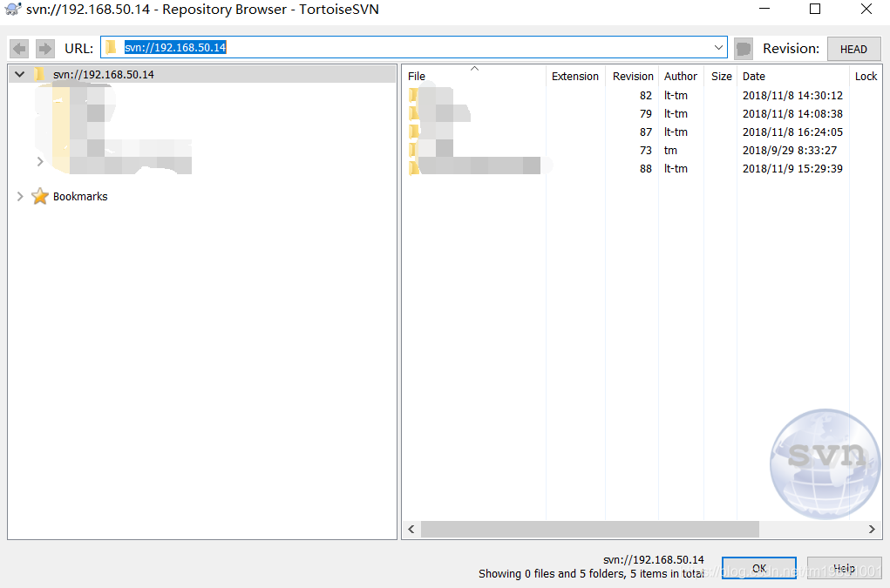The height and width of the screenshot is (588, 890).
Task: Click revision 82 cell
Action: 645,95
